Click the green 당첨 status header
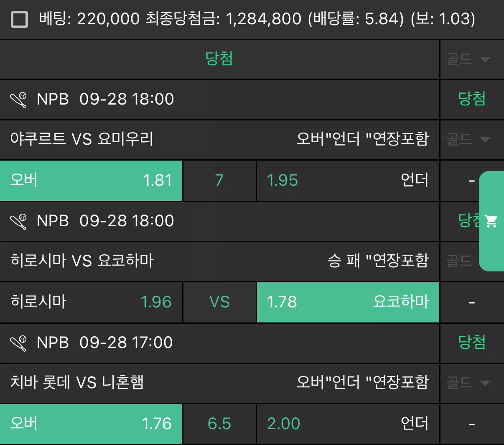Viewport: 504px width, 445px height. point(219,59)
